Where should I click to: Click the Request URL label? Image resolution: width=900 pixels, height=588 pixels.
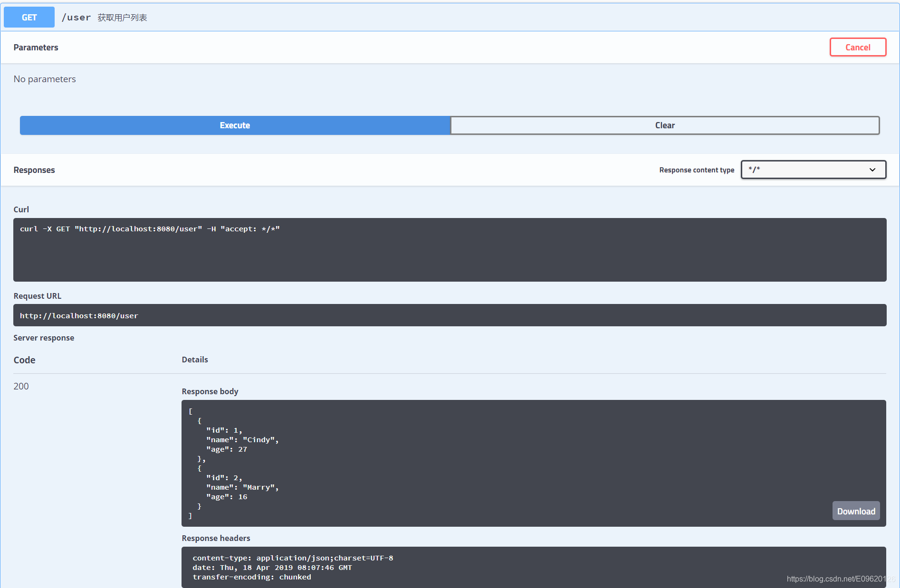[38, 296]
